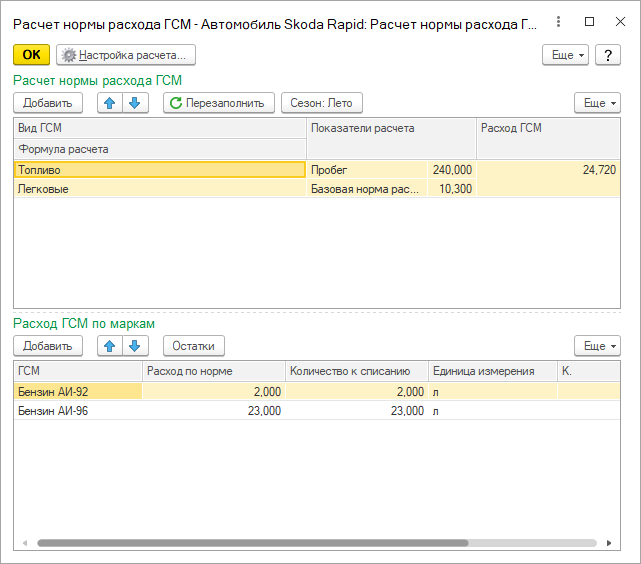641x564 pixels.
Task: Open Еще menu in Расчет нормы section
Action: click(597, 103)
